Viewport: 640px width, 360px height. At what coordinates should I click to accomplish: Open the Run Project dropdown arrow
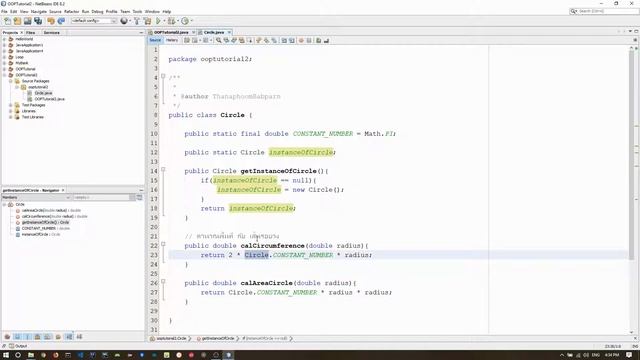164,21
